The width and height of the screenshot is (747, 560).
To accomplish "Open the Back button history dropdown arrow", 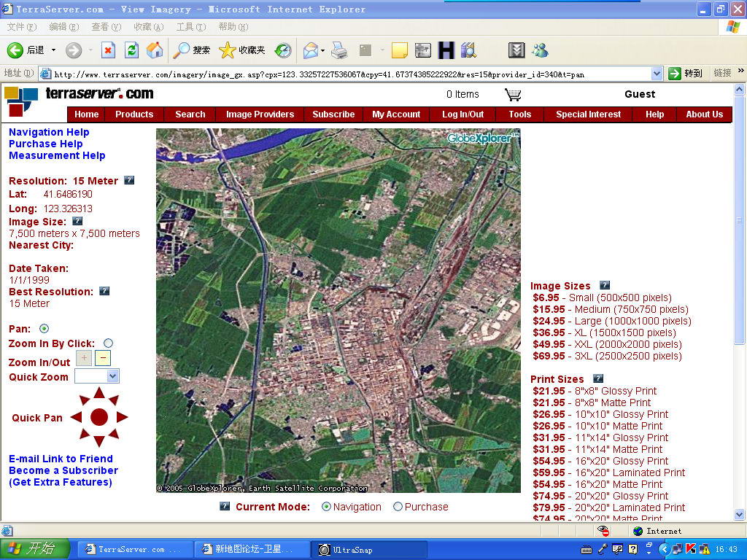I will [x=53, y=50].
